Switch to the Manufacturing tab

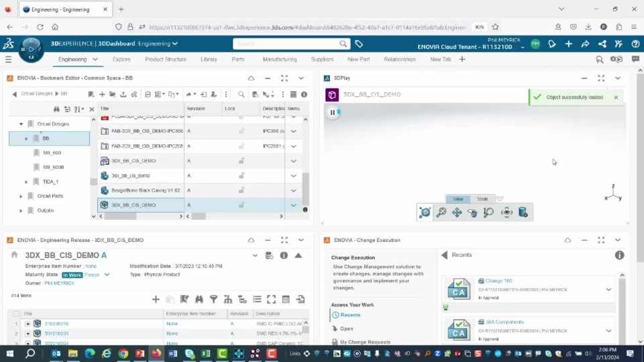280,60
